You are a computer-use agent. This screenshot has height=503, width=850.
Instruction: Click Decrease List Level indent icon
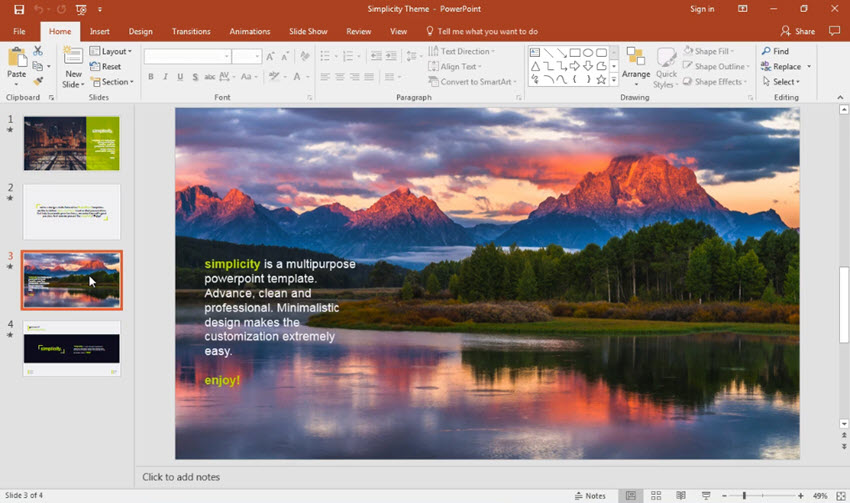tap(376, 56)
